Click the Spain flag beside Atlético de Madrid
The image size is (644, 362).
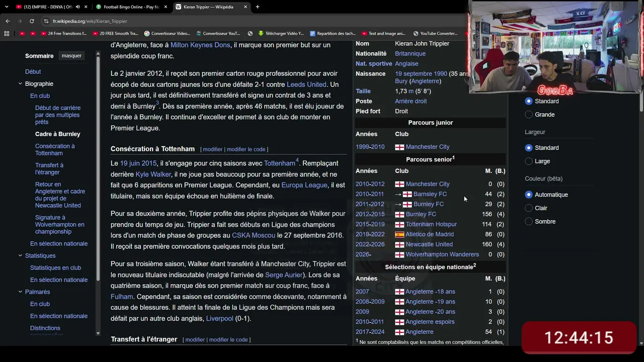tap(399, 234)
